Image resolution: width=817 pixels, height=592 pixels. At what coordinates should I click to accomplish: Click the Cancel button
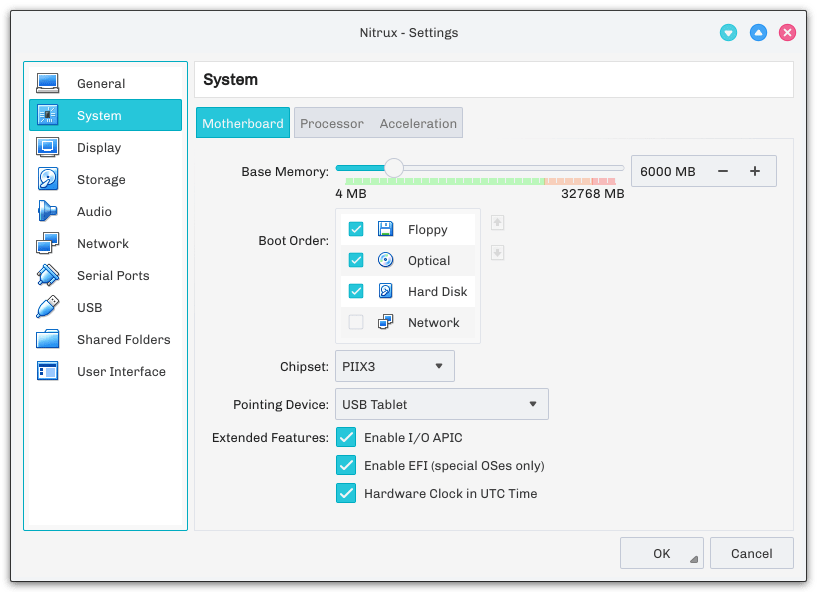tap(751, 553)
